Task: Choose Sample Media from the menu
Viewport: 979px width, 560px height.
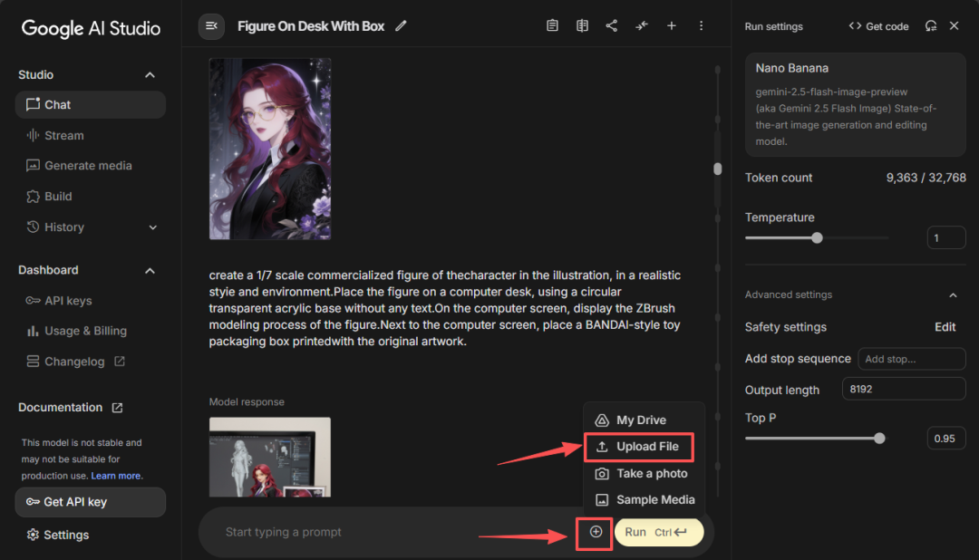Action: click(645, 499)
